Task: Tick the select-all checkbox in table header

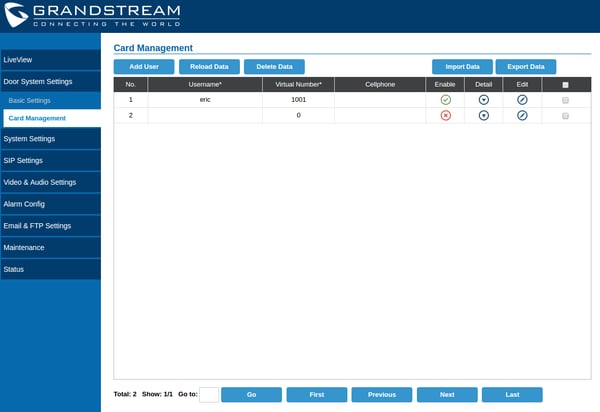Action: tap(565, 85)
